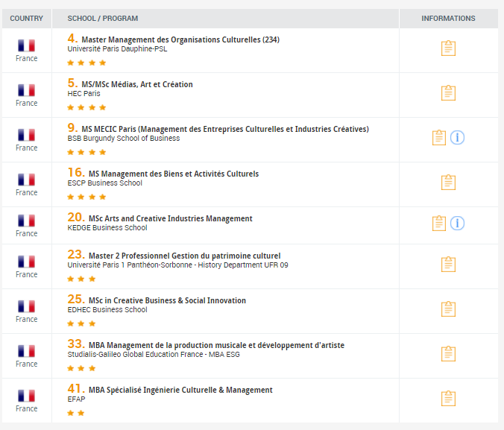The image size is (504, 430).
Task: Click ranking number 9.
Action: point(72,127)
